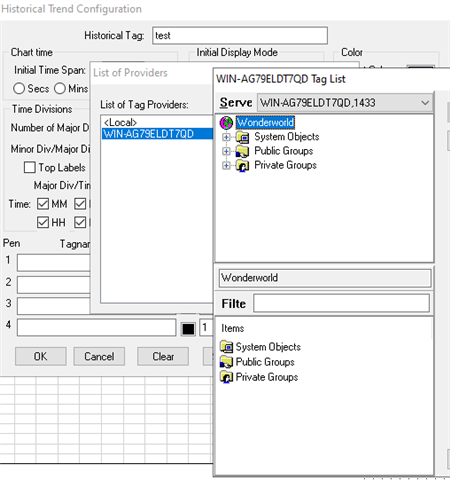The width and height of the screenshot is (450, 480).
Task: Select the Mins radio button
Action: click(60, 88)
